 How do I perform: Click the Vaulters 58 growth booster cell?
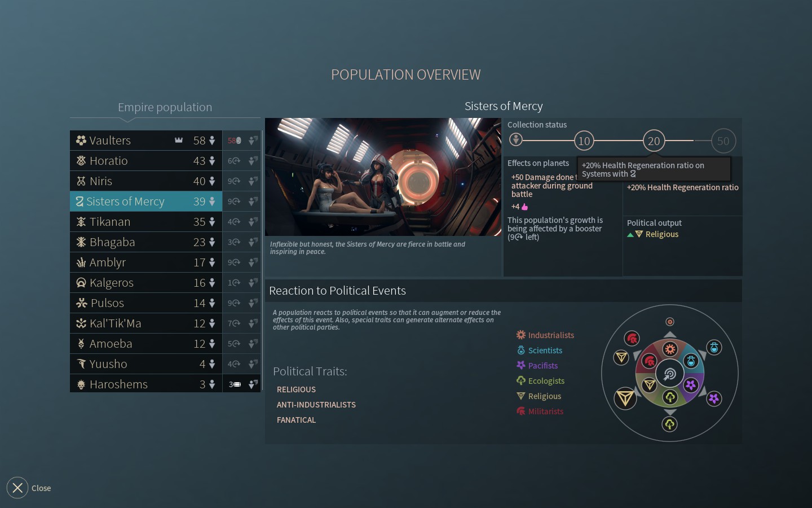(x=234, y=141)
